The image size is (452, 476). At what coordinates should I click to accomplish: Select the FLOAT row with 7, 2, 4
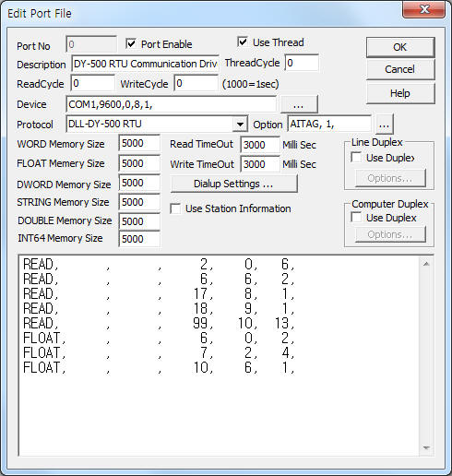[x=159, y=353]
